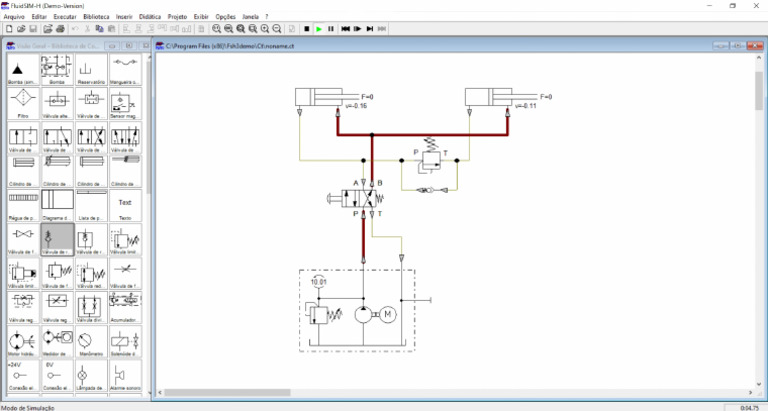Viewport: 768px width, 411px height.
Task: Pick the Filtro component icon
Action: (22, 102)
